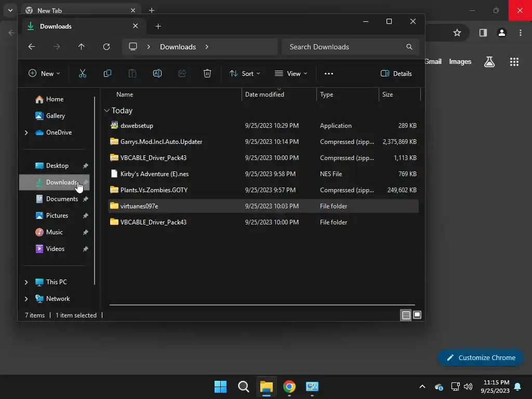The image size is (532, 399).
Task: Click the File Explorer taskbar icon
Action: [267, 387]
